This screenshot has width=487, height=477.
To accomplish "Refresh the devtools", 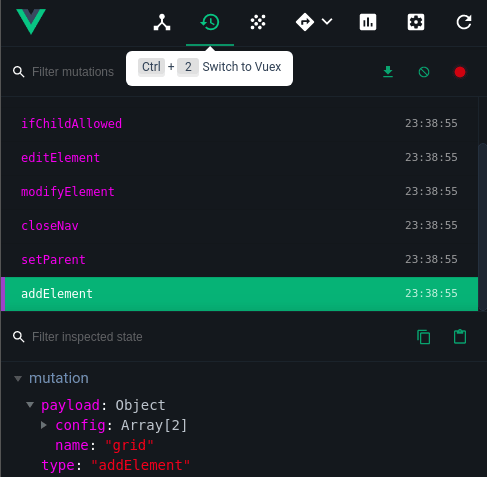I will tap(464, 22).
